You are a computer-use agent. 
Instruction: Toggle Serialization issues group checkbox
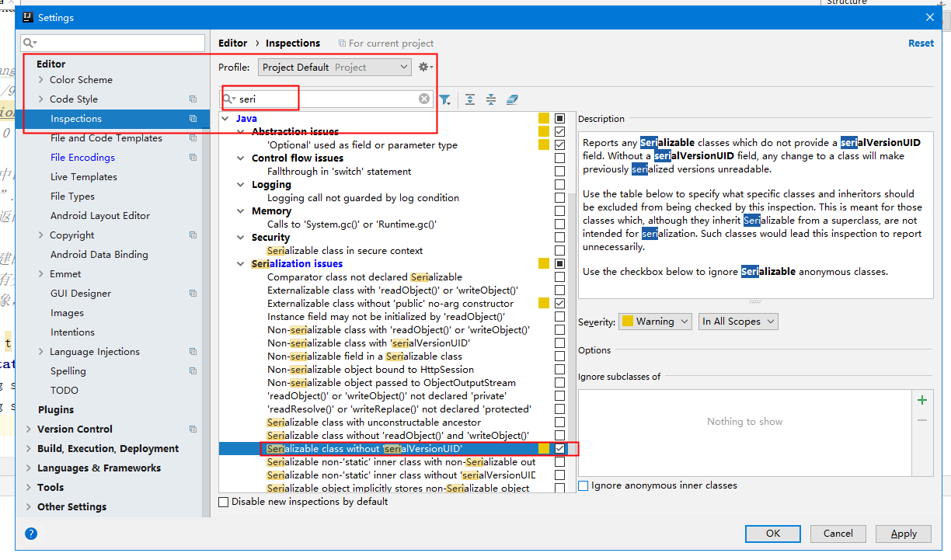coord(559,264)
